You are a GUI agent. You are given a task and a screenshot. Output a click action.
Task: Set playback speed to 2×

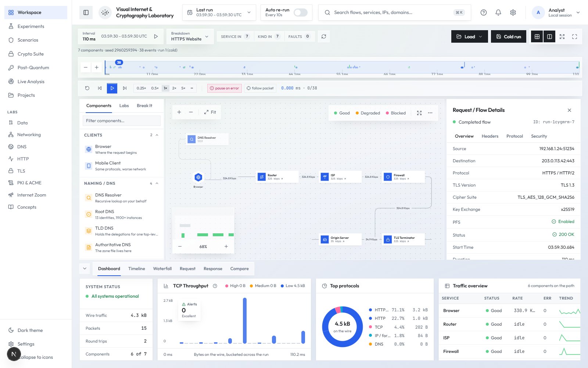coord(174,88)
